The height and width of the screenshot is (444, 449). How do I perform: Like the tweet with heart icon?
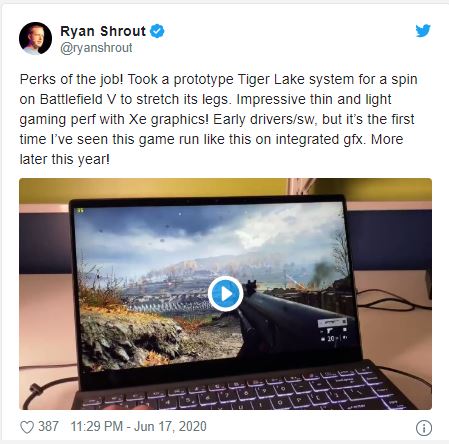pyautogui.click(x=27, y=427)
